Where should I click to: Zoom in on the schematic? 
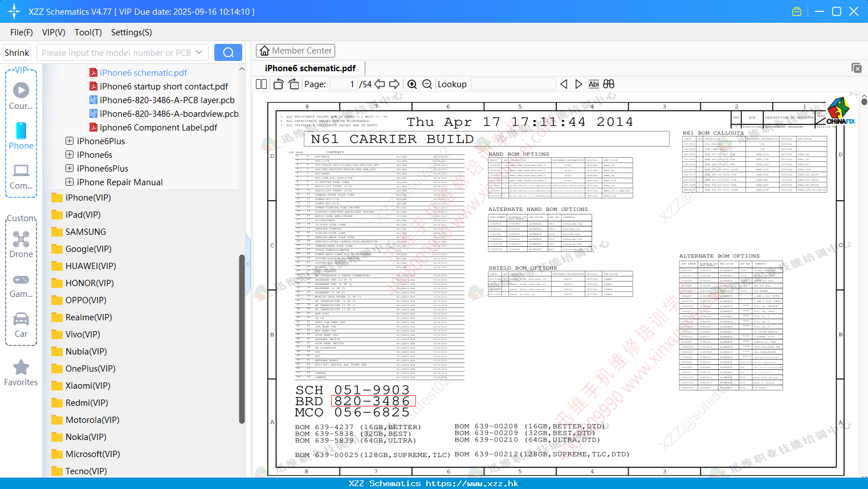click(x=412, y=84)
